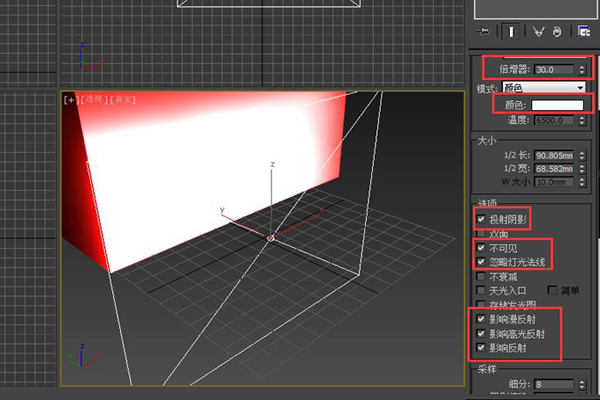The height and width of the screenshot is (400, 600).
Task: Open the 真实 shading mode menu
Action: pyautogui.click(x=123, y=99)
